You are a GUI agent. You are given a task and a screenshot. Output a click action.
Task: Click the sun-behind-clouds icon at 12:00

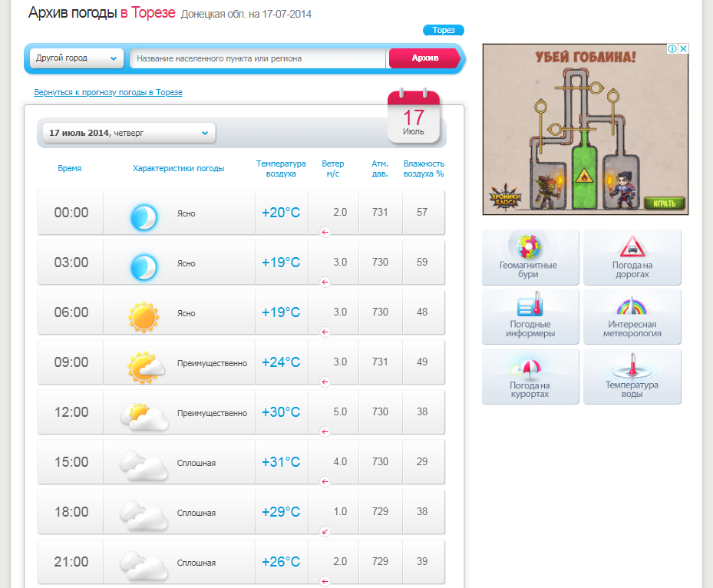tap(144, 416)
